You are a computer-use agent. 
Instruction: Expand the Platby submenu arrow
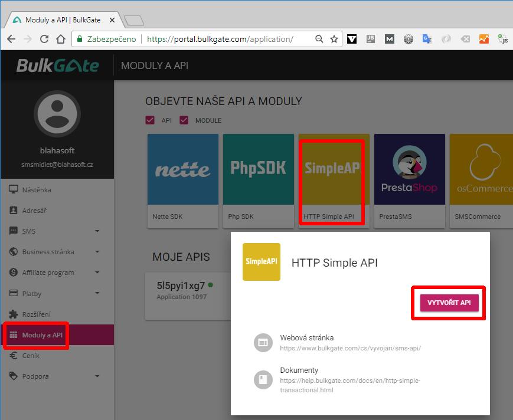pyautogui.click(x=97, y=293)
